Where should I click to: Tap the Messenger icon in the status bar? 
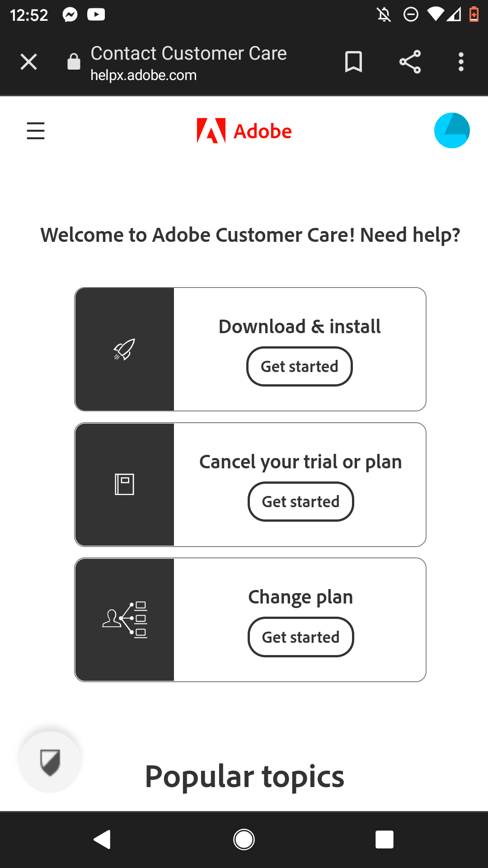click(69, 14)
